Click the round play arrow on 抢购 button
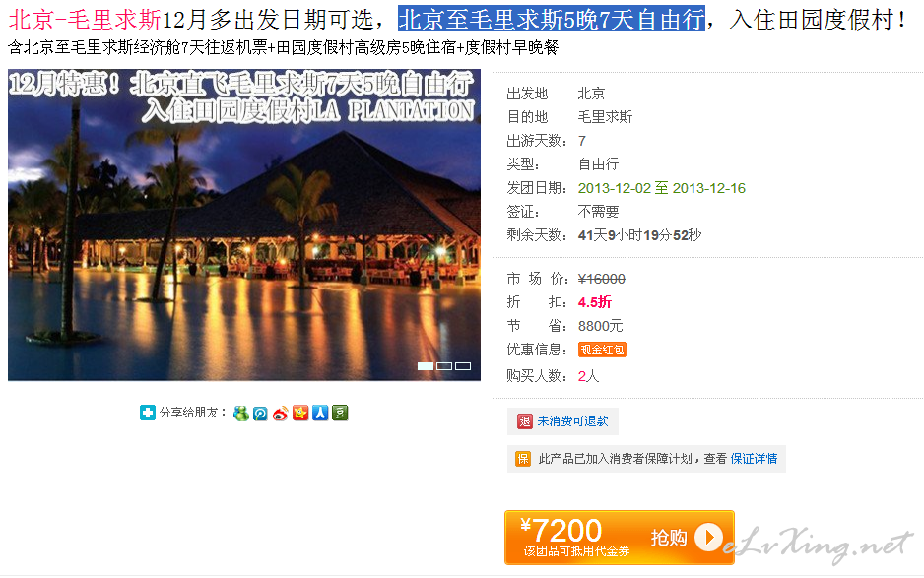The image size is (924, 578). point(708,538)
